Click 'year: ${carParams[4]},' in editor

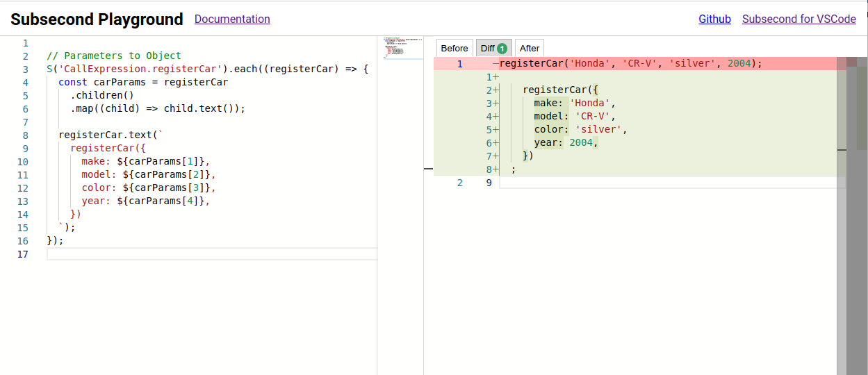click(x=145, y=201)
